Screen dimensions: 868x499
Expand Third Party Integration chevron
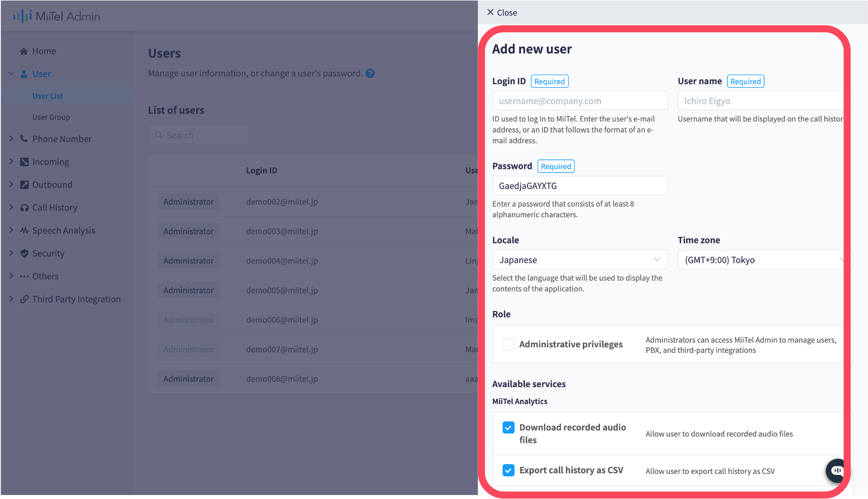point(11,299)
